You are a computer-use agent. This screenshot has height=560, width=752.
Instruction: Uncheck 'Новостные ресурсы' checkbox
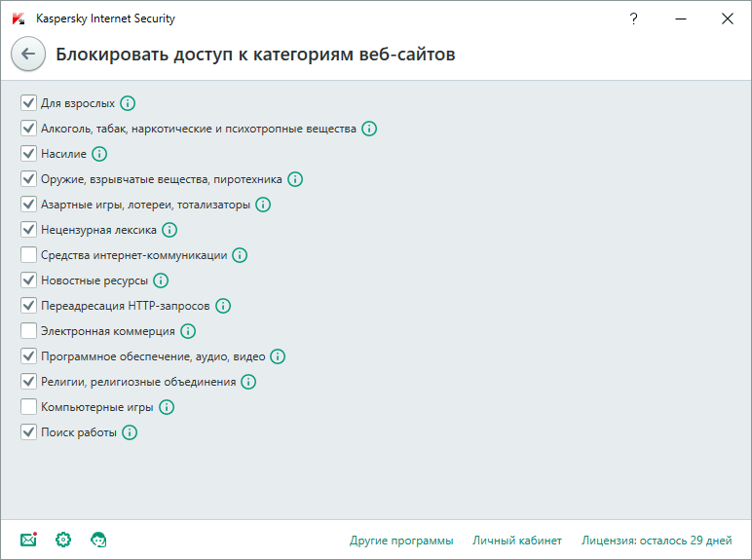(28, 280)
